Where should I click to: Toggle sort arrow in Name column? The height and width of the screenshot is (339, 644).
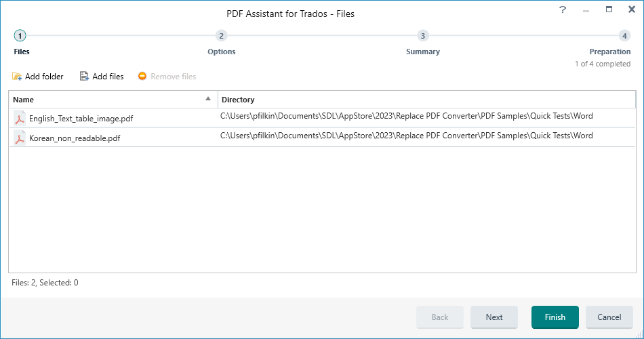[x=208, y=98]
